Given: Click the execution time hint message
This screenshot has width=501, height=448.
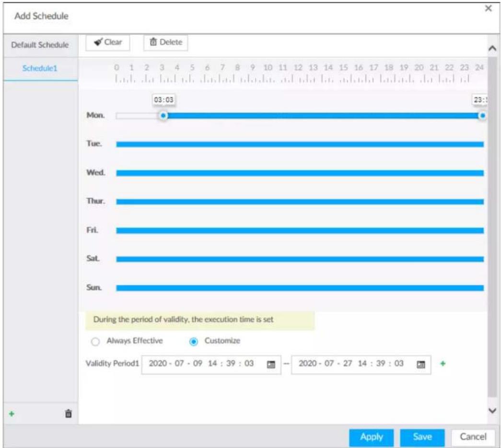Looking at the screenshot, I should (200, 320).
